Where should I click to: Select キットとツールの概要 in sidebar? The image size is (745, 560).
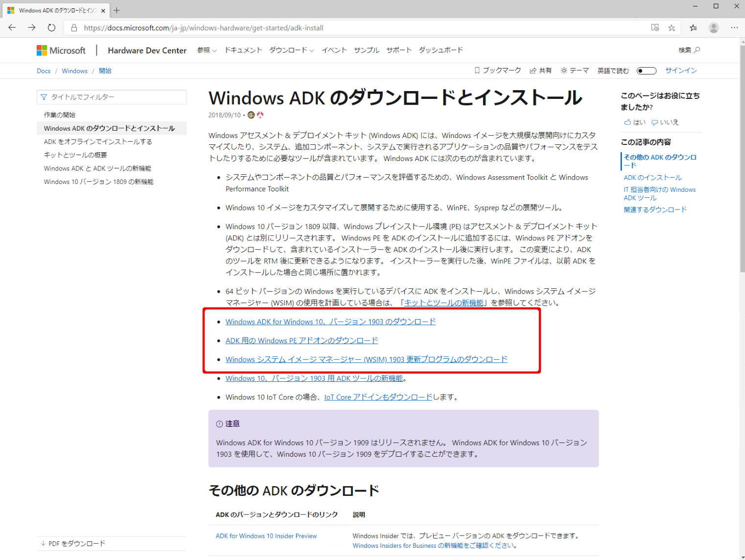click(75, 155)
